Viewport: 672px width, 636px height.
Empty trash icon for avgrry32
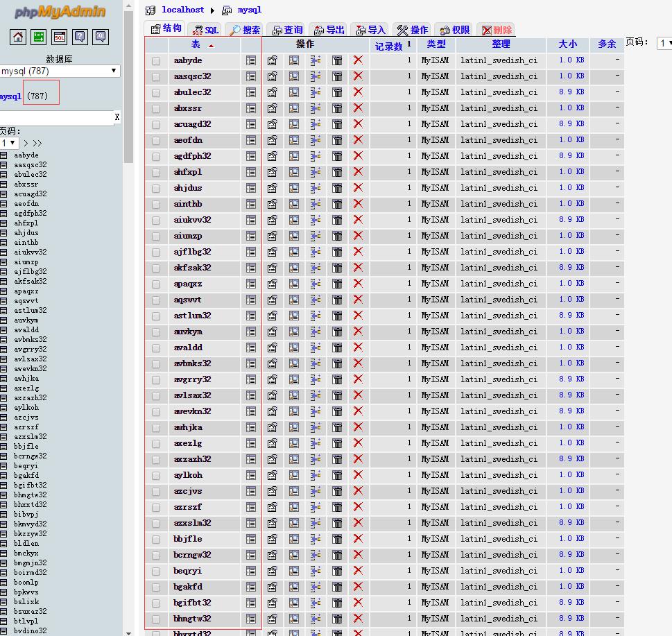click(337, 379)
